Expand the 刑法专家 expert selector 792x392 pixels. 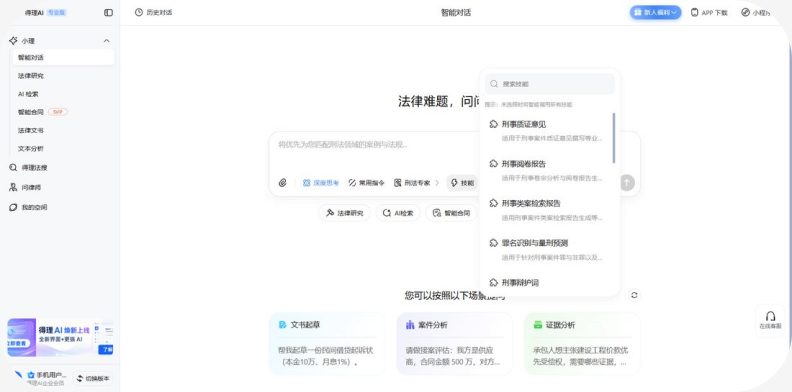click(417, 183)
